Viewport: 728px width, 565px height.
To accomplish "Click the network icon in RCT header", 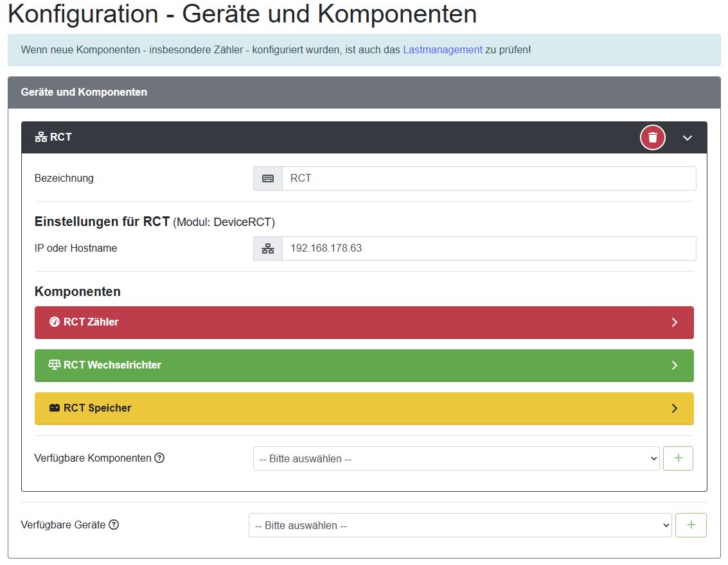I will pyautogui.click(x=41, y=137).
